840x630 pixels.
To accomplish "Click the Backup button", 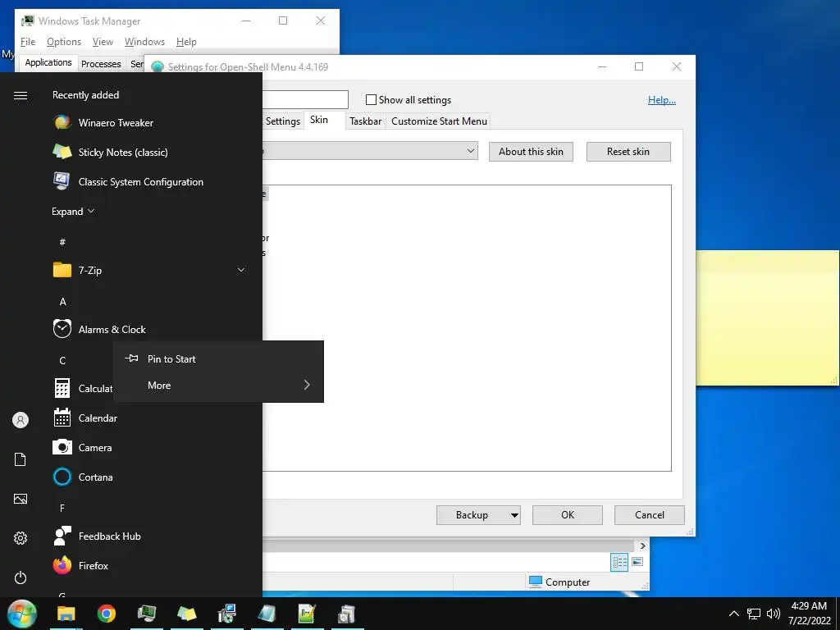I will coord(472,515).
